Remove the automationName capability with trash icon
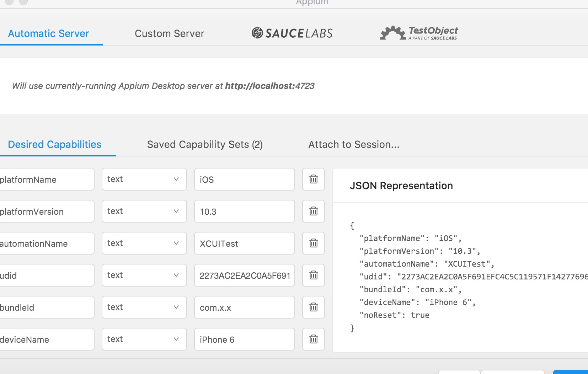This screenshot has width=588, height=374. tap(314, 243)
